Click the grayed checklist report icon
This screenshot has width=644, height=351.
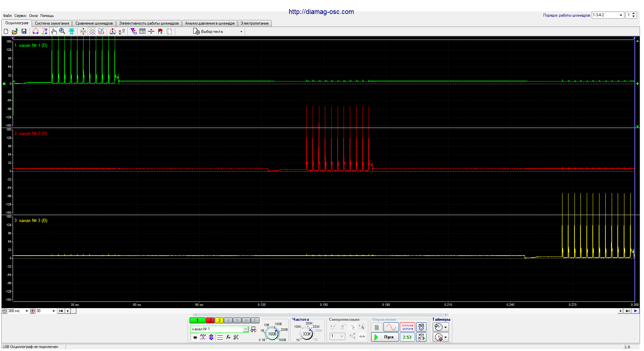tap(169, 31)
